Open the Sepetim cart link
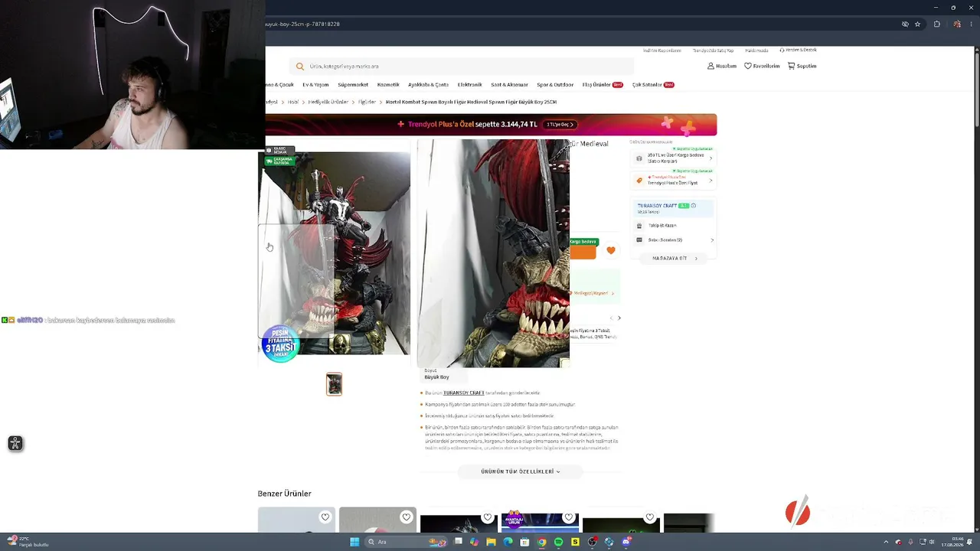This screenshot has width=980, height=551. pyautogui.click(x=802, y=66)
